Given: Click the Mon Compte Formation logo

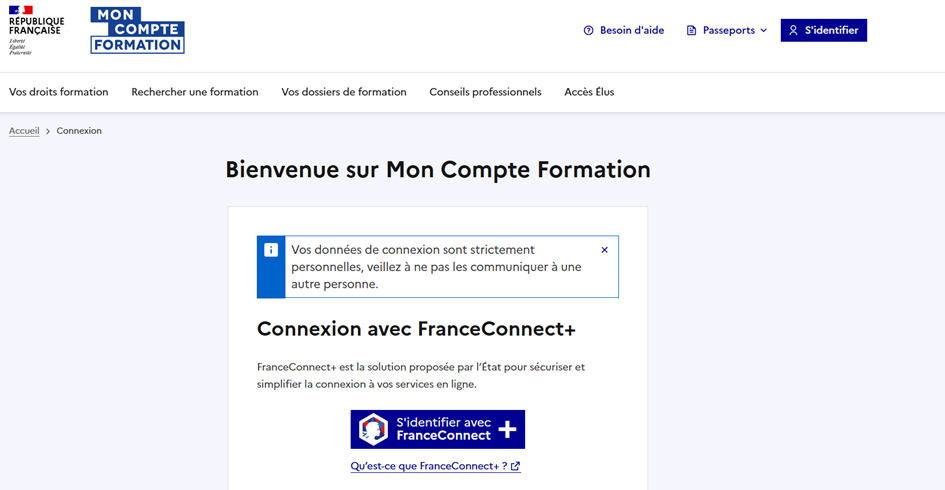Looking at the screenshot, I should (x=137, y=30).
